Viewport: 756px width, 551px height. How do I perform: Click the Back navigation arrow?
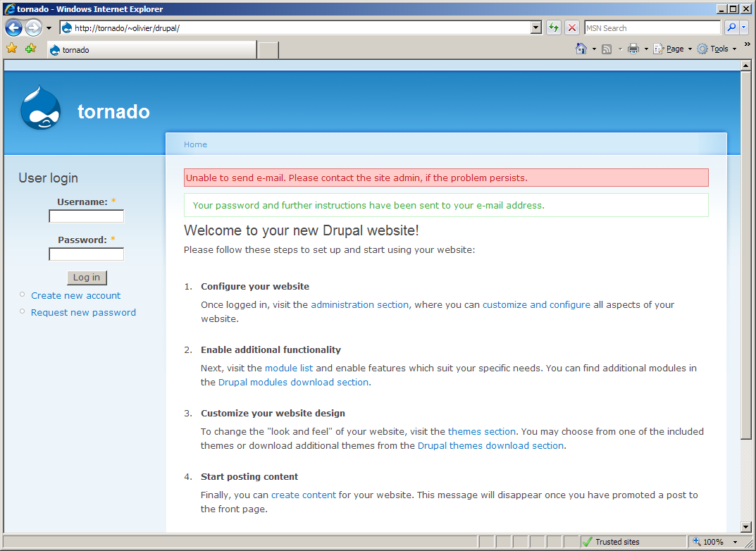click(13, 27)
